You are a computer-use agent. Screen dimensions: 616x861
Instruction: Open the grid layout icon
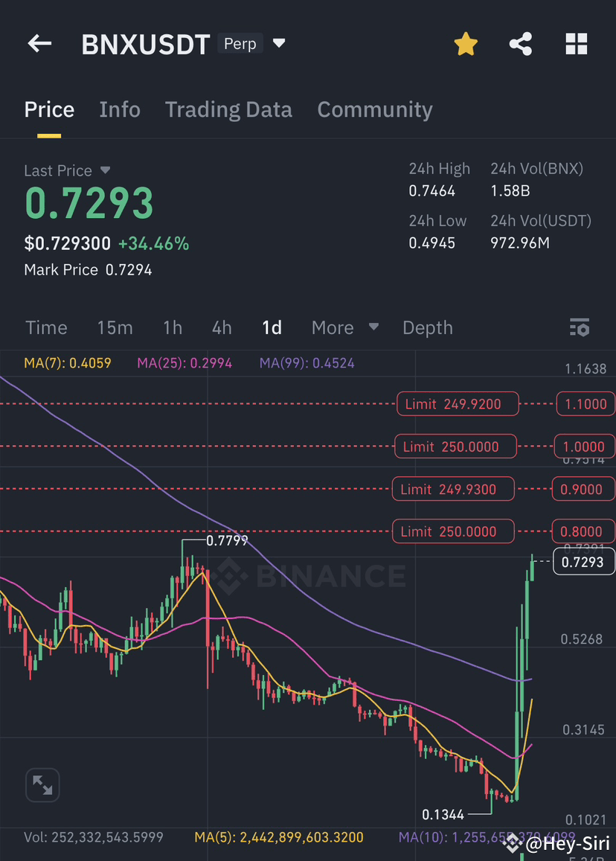pos(577,44)
